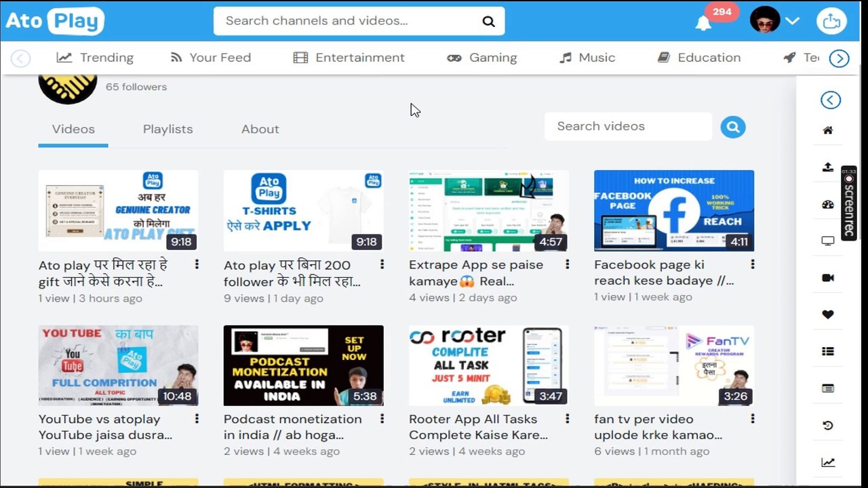Click the bulleted list icon in sidebar

coord(828,351)
